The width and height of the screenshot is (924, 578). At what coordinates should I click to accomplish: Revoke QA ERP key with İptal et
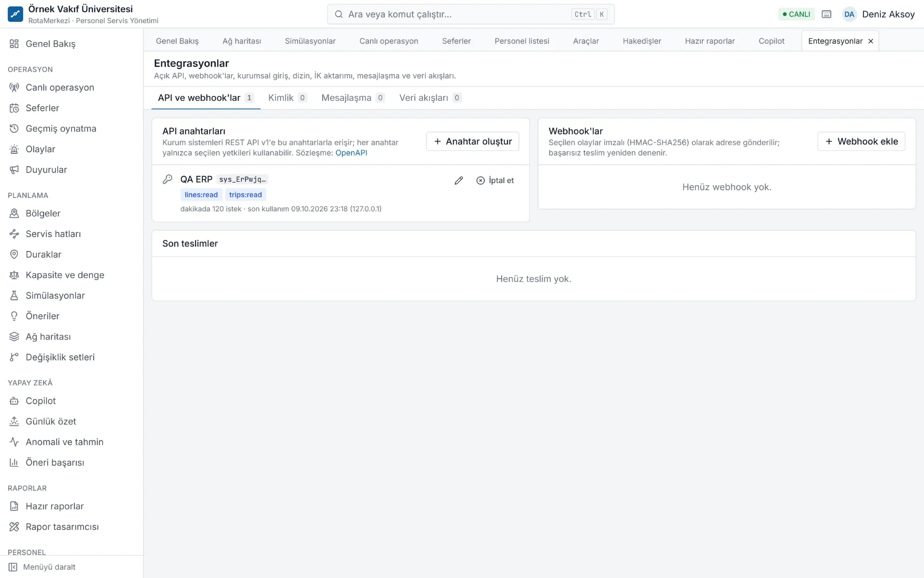pos(495,180)
